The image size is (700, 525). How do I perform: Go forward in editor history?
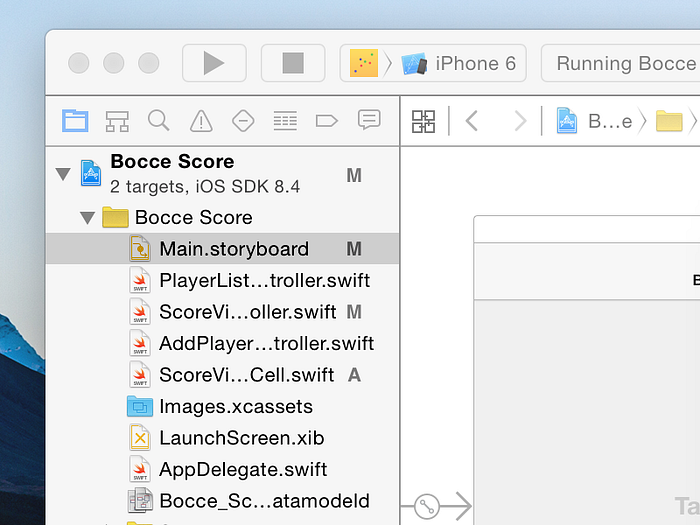[x=520, y=121]
